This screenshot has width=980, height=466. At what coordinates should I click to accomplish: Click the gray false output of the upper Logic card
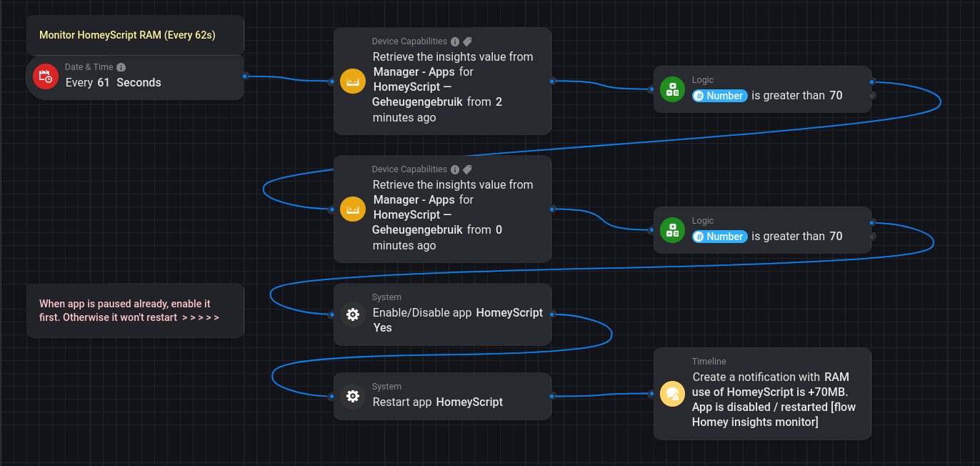tap(873, 95)
